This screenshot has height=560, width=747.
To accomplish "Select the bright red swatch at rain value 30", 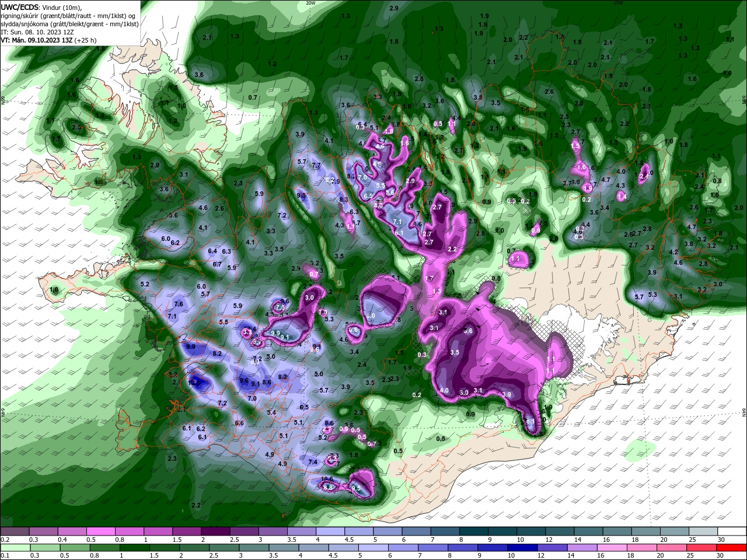I will (731, 548).
